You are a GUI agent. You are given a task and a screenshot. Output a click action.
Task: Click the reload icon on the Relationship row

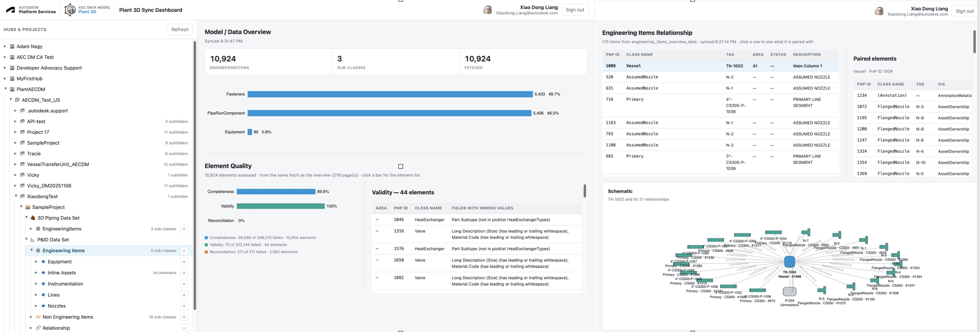coord(184,328)
